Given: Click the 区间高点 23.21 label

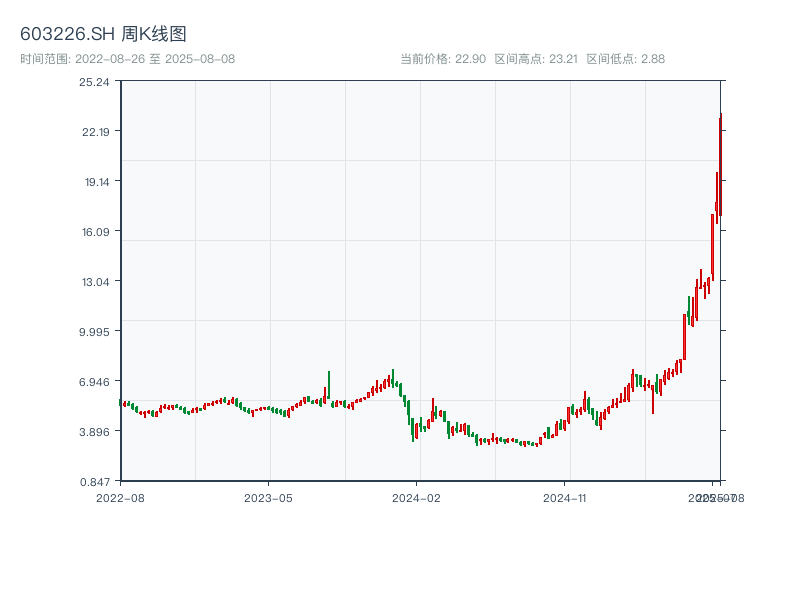Looking at the screenshot, I should pyautogui.click(x=536, y=59).
